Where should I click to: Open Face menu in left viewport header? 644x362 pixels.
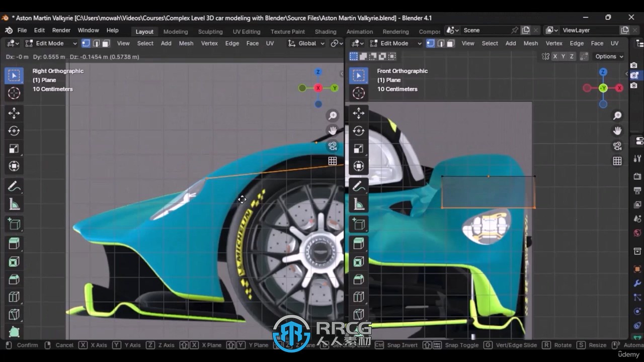[253, 43]
